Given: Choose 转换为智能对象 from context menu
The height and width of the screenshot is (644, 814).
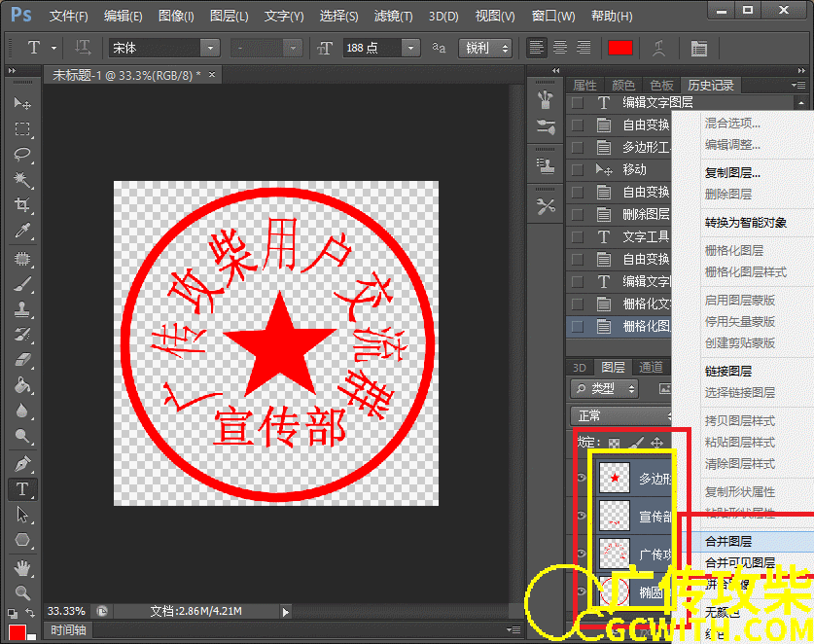Looking at the screenshot, I should (x=746, y=223).
